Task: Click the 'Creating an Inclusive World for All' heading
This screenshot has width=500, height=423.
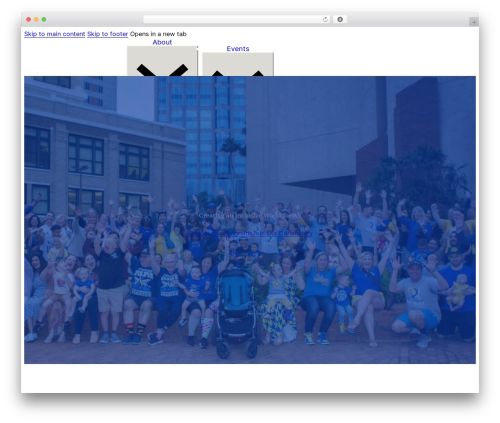Action: click(x=250, y=216)
